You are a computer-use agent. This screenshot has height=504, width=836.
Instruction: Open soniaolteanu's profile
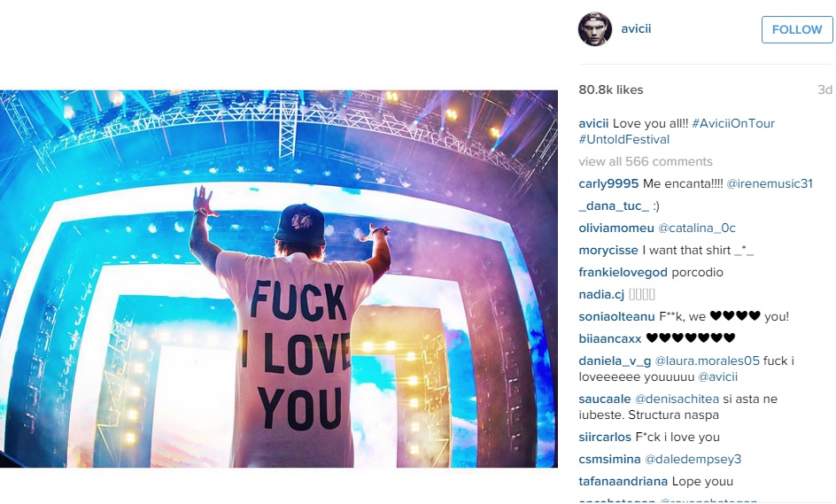tap(616, 316)
